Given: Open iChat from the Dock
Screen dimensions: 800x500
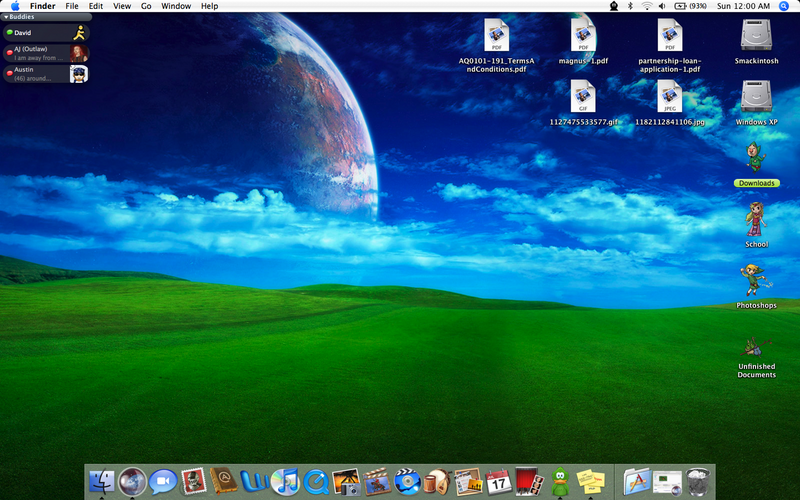Looking at the screenshot, I should click(x=163, y=482).
